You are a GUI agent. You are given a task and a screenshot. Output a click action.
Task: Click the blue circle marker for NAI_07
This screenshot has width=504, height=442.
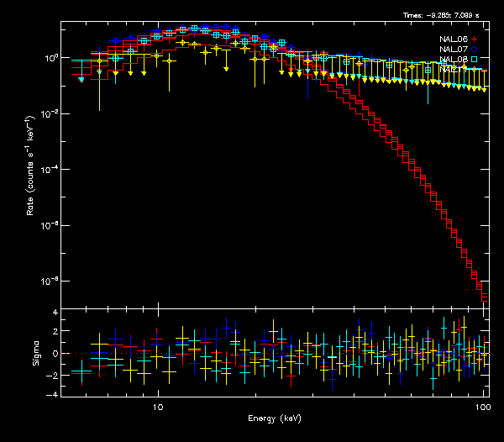(x=474, y=50)
